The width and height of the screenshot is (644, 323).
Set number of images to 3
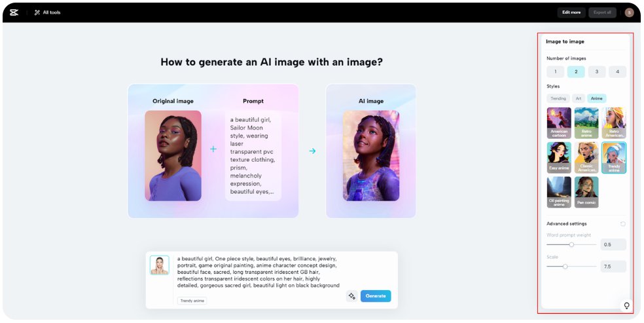pyautogui.click(x=596, y=72)
